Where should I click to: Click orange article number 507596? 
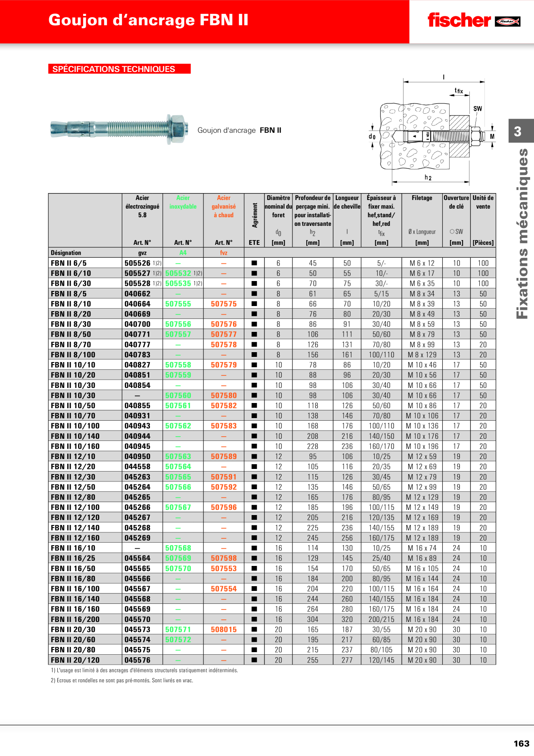[x=224, y=507]
